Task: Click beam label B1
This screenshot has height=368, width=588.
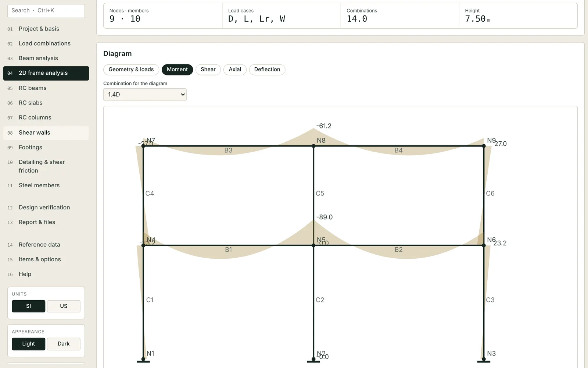Action: point(228,250)
